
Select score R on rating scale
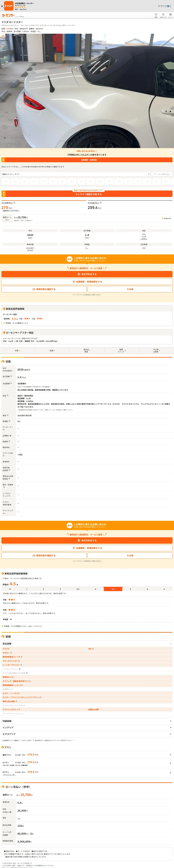pyautogui.click(x=10, y=589)
